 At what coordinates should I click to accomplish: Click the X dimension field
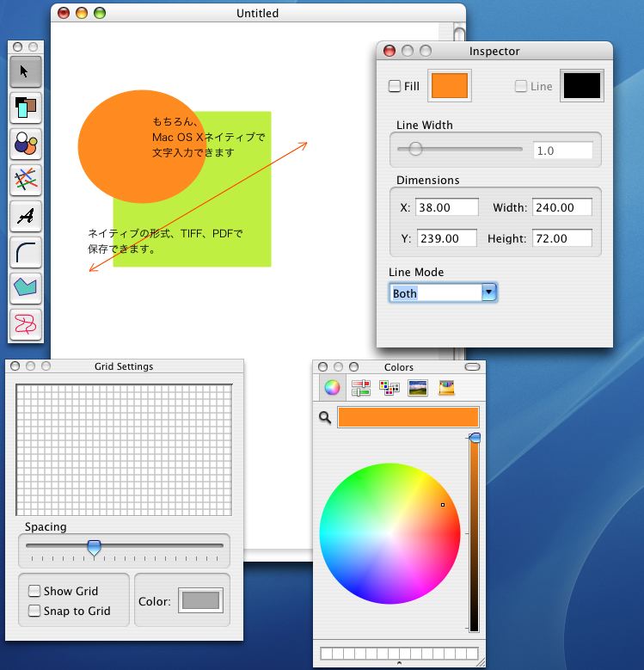(x=447, y=207)
